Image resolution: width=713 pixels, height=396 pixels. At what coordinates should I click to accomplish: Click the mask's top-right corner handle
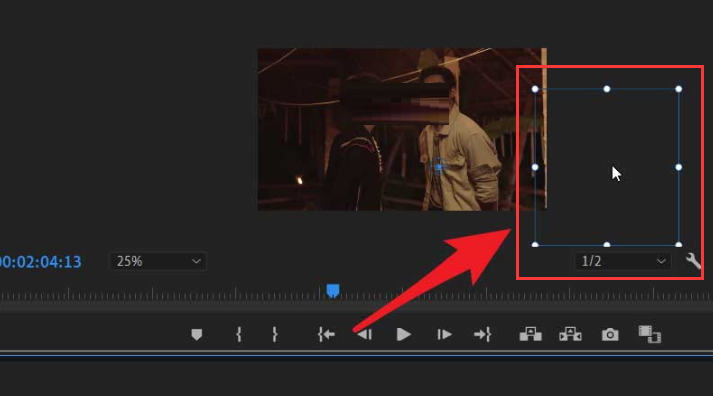[678, 89]
